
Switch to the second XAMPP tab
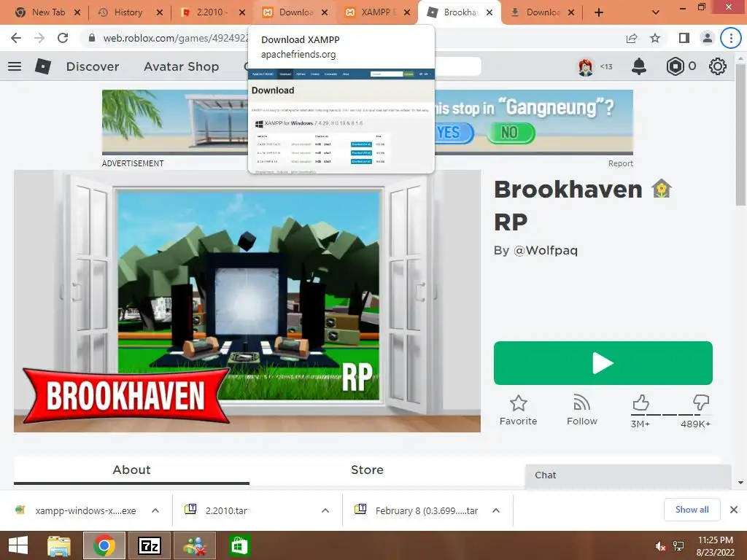[376, 12]
